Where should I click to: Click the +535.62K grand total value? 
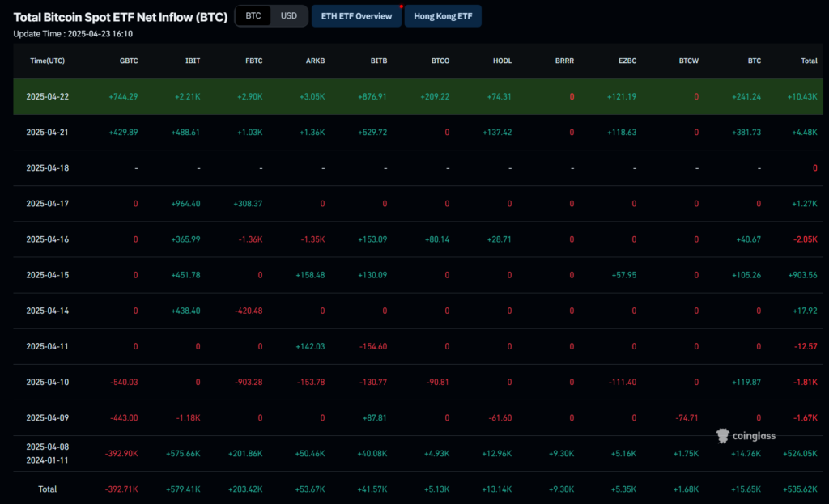800,489
